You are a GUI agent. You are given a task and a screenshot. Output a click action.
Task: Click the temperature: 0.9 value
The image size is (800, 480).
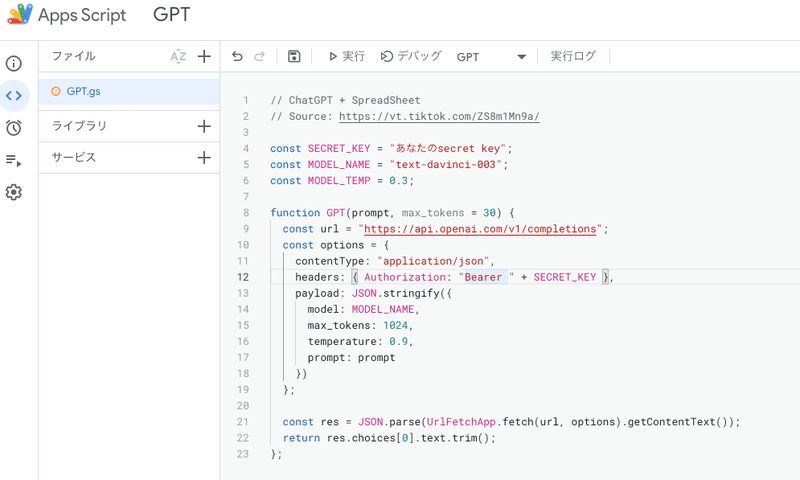pos(398,341)
